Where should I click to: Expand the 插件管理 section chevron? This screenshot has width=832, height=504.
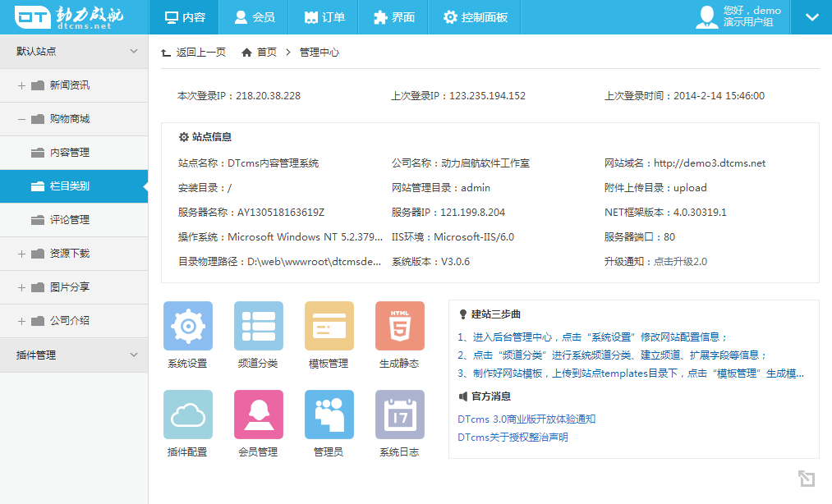coord(134,355)
